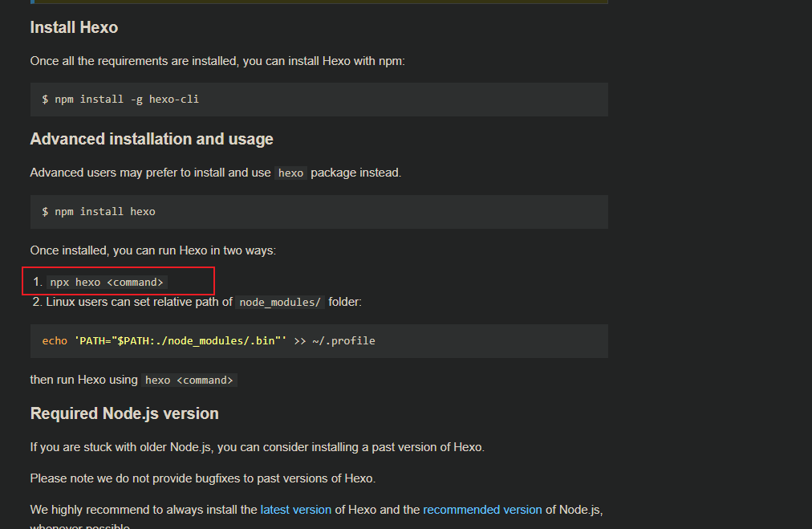
Task: Click 'Please note we do not provide bugfixes' sentence
Action: click(x=203, y=478)
